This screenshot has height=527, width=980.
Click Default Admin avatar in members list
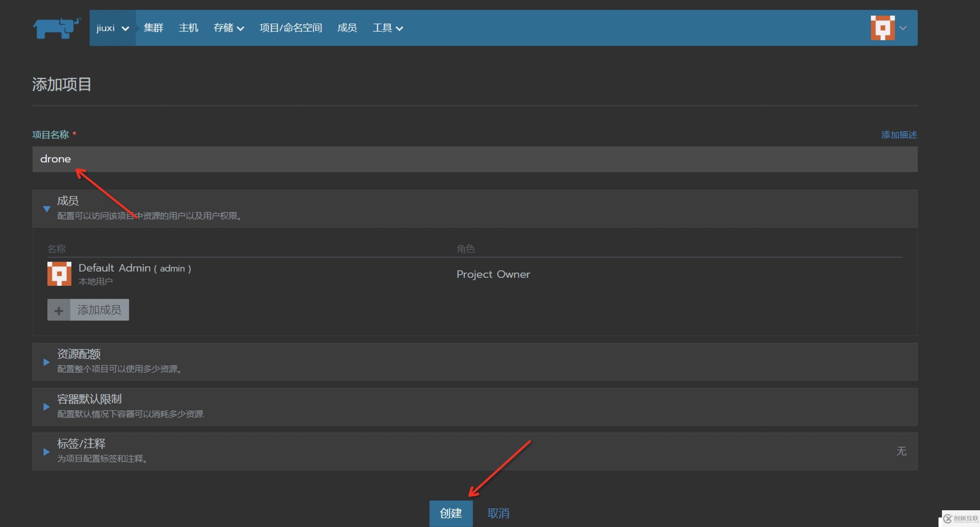click(59, 274)
